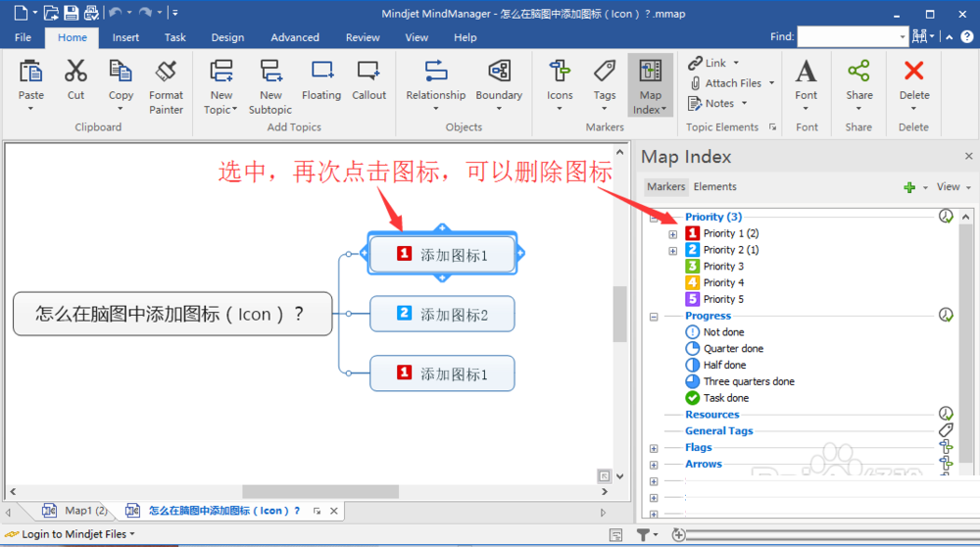Switch to the Review ribbon tab

(363, 37)
